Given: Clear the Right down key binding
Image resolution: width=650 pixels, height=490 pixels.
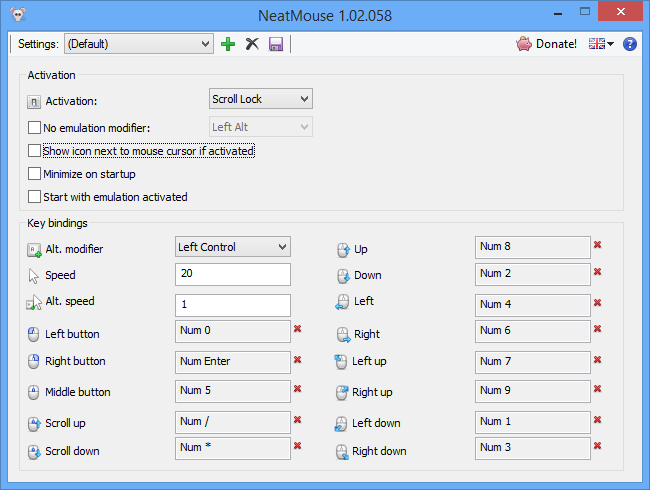Looking at the screenshot, I should [597, 446].
